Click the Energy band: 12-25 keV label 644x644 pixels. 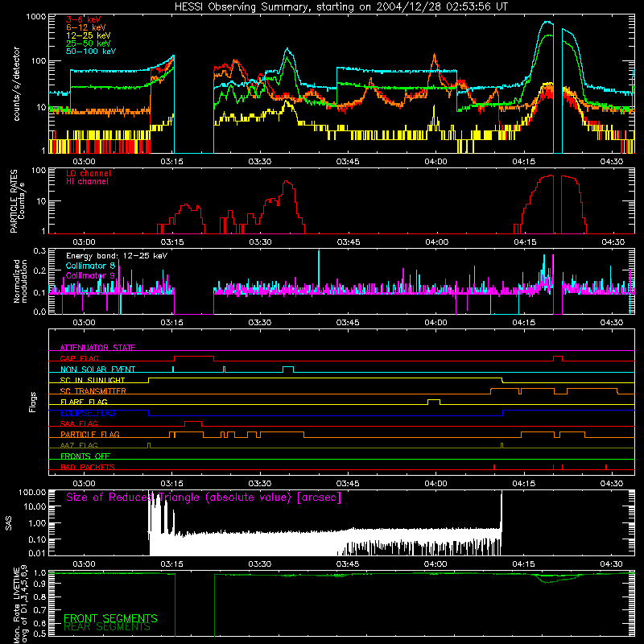(x=117, y=256)
